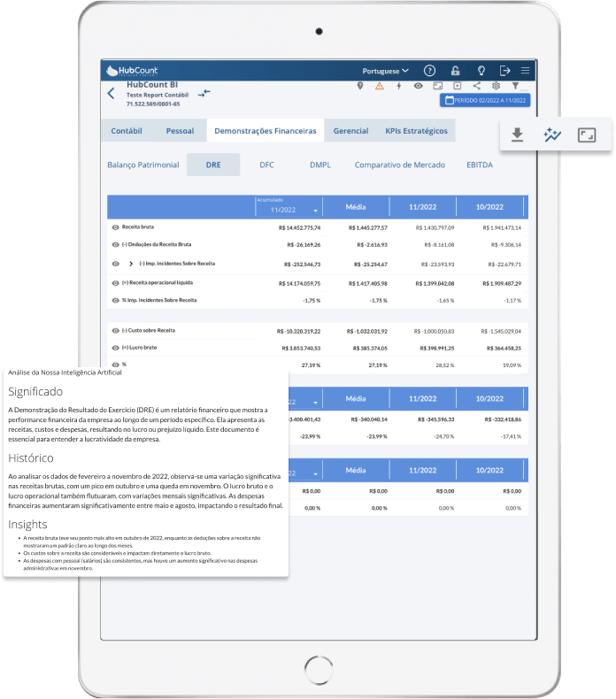Click value R$ 1.941.473,14 in 10/2022 column

click(x=502, y=227)
